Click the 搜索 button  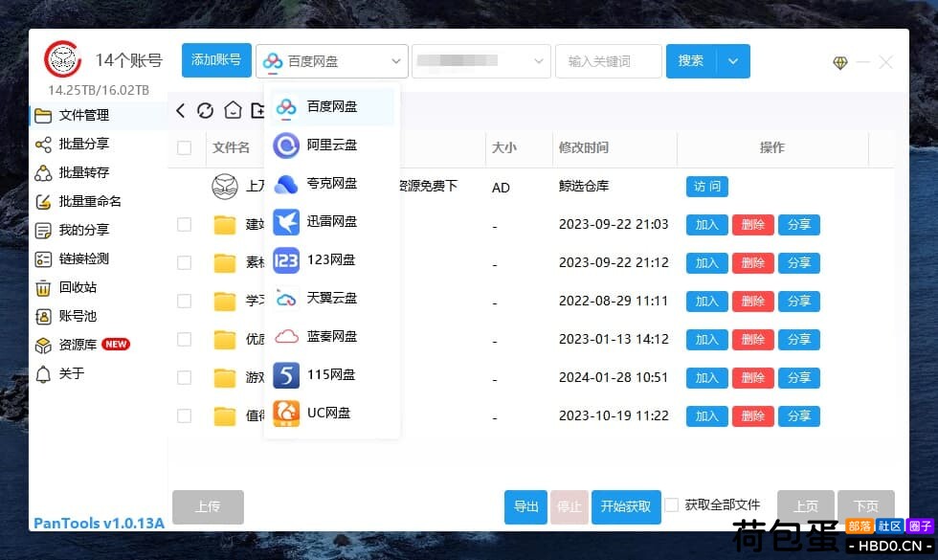(691, 61)
